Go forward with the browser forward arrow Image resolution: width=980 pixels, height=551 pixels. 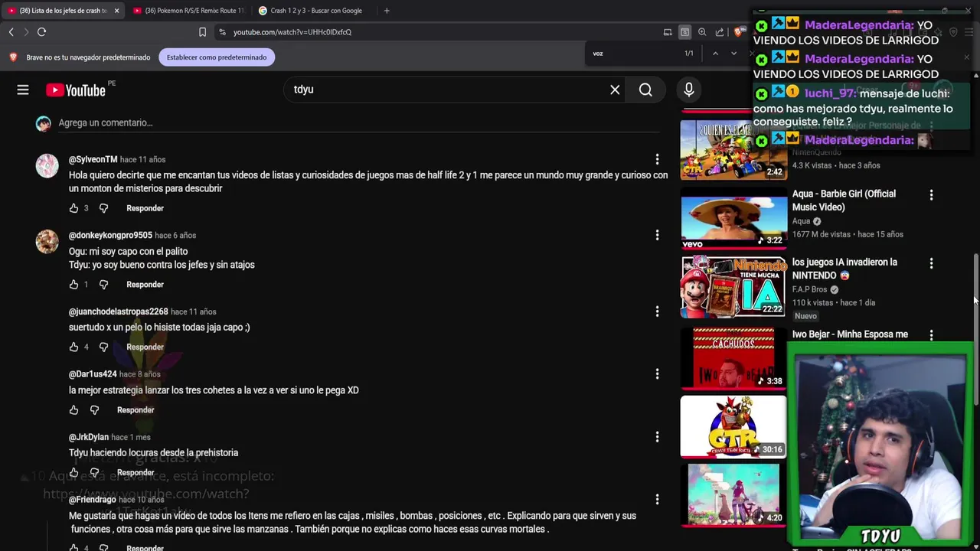point(25,32)
